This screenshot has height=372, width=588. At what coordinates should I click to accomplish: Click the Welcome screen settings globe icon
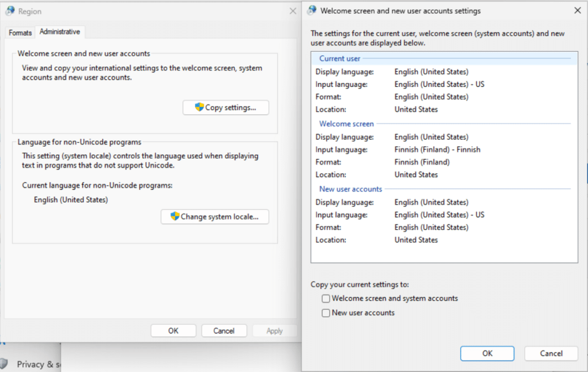(312, 10)
